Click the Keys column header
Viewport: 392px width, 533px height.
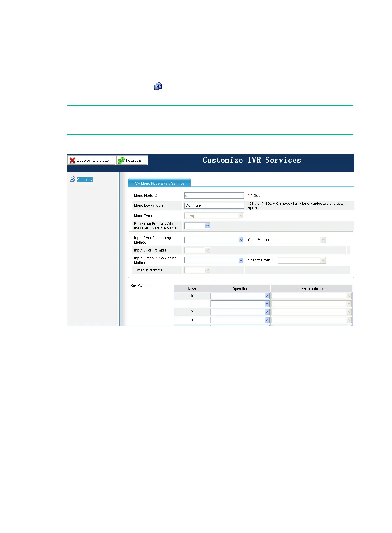(192, 289)
